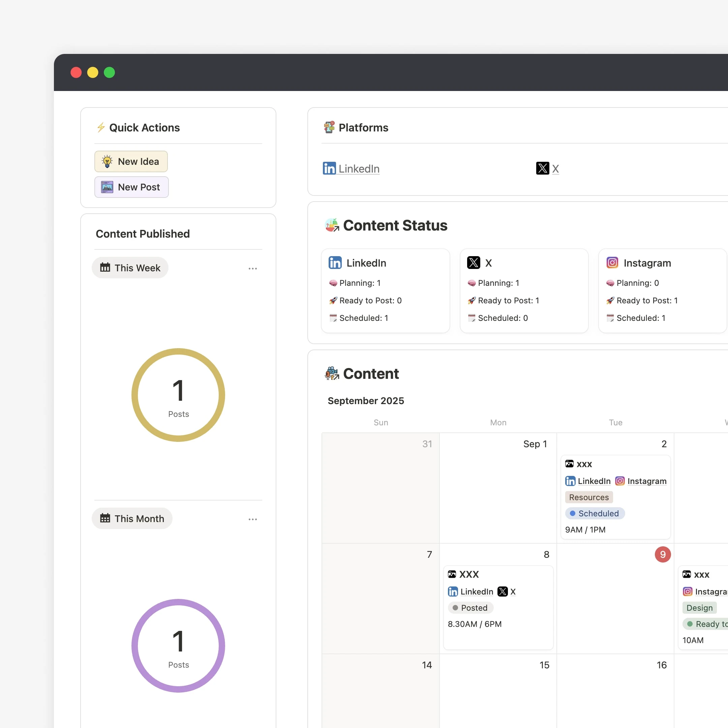The image size is (728, 728).
Task: Click the Scheduled status tag on Sep 2
Action: 595,513
